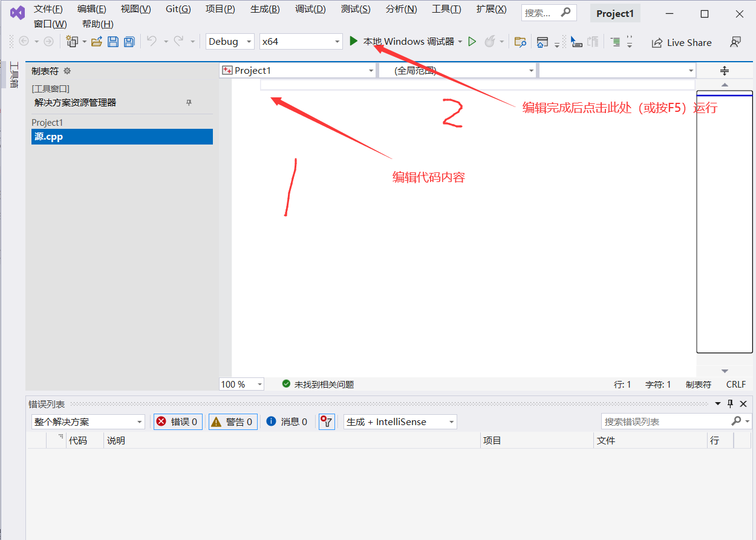This screenshot has width=756, height=540.
Task: Click the gear icon beside 制表符
Action: pos(67,71)
